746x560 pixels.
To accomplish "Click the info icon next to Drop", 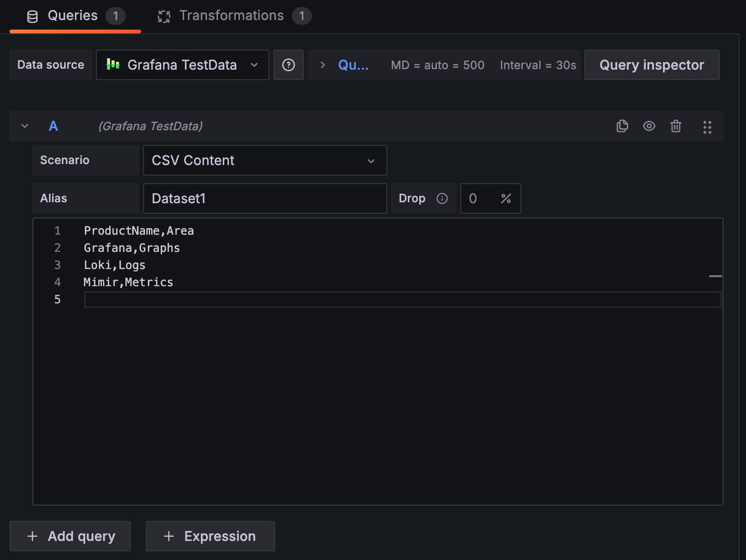I will [x=442, y=198].
